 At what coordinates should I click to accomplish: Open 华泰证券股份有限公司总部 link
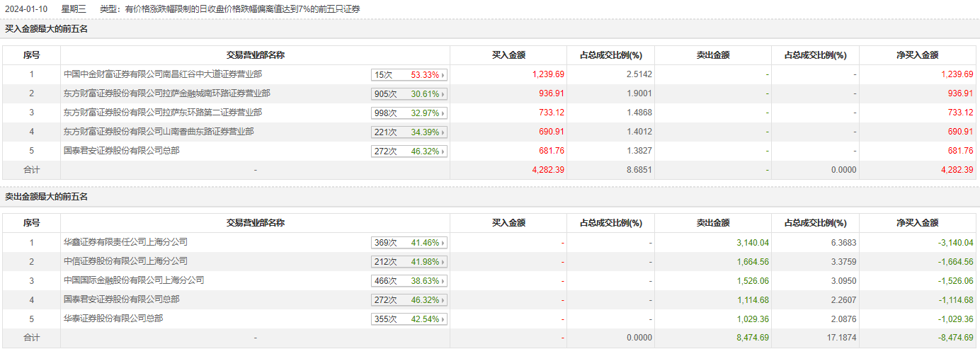click(113, 319)
